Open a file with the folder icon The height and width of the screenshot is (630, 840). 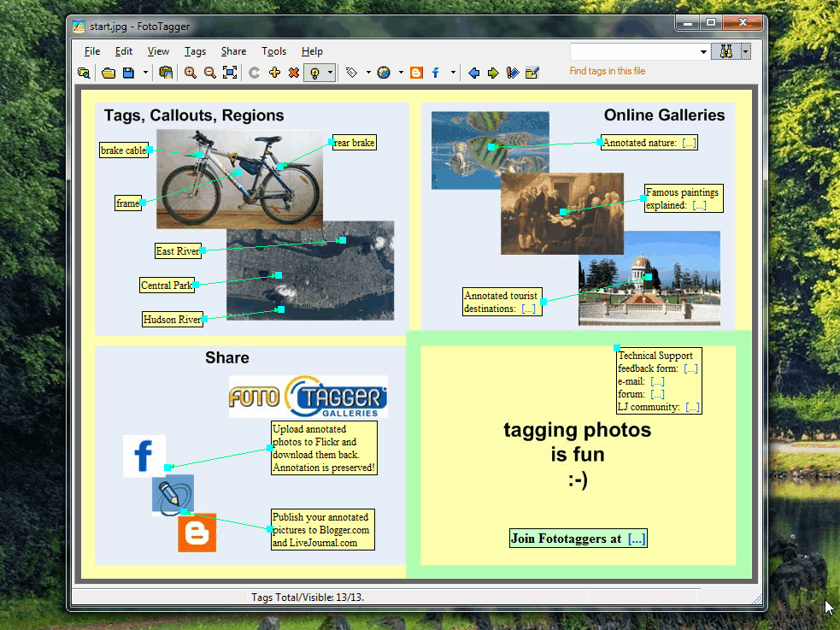(109, 73)
